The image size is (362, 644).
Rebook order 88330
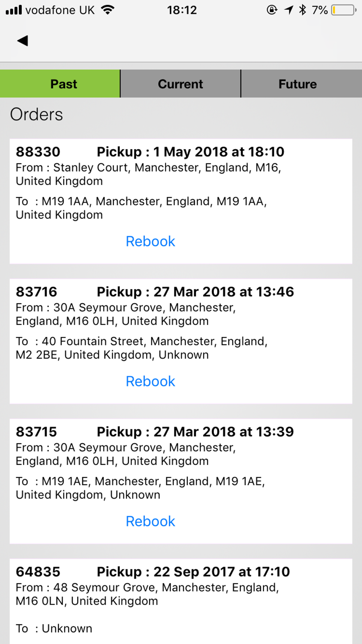[x=150, y=241]
